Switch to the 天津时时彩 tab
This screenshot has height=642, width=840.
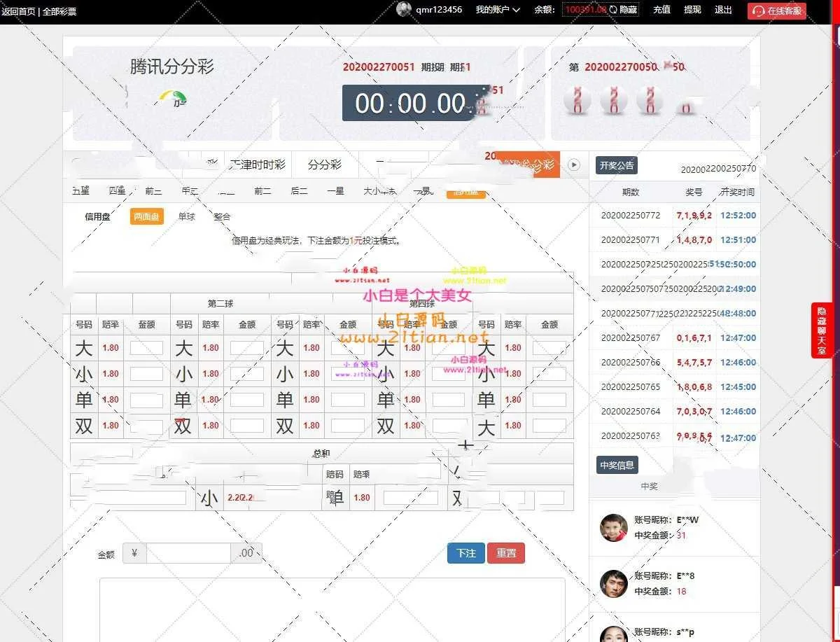pos(257,165)
